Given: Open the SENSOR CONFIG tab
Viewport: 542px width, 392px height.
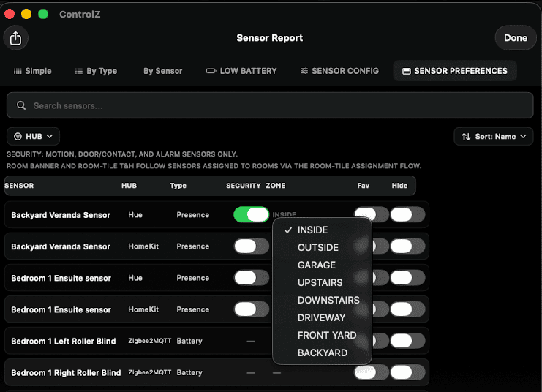Looking at the screenshot, I should tap(339, 71).
